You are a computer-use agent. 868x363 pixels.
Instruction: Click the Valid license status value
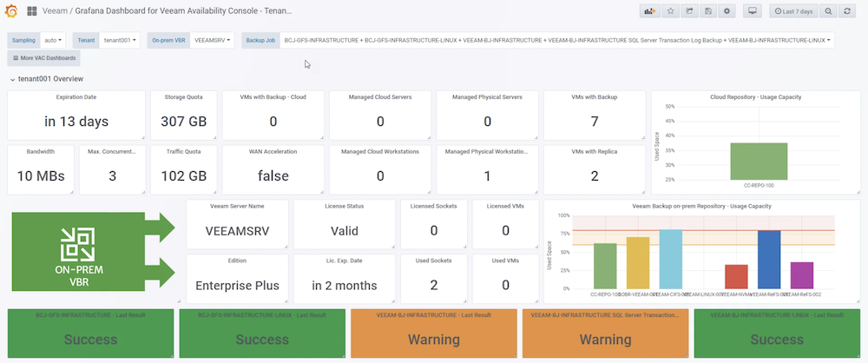(x=345, y=230)
